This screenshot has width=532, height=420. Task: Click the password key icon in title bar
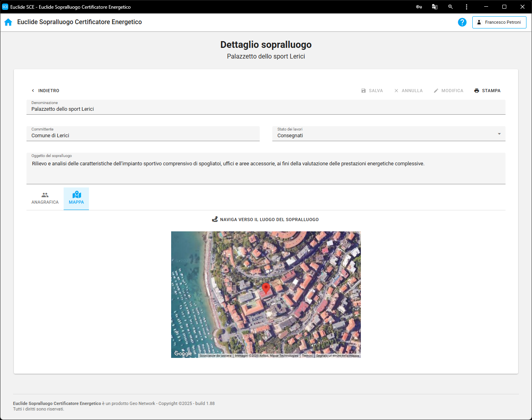coord(419,7)
